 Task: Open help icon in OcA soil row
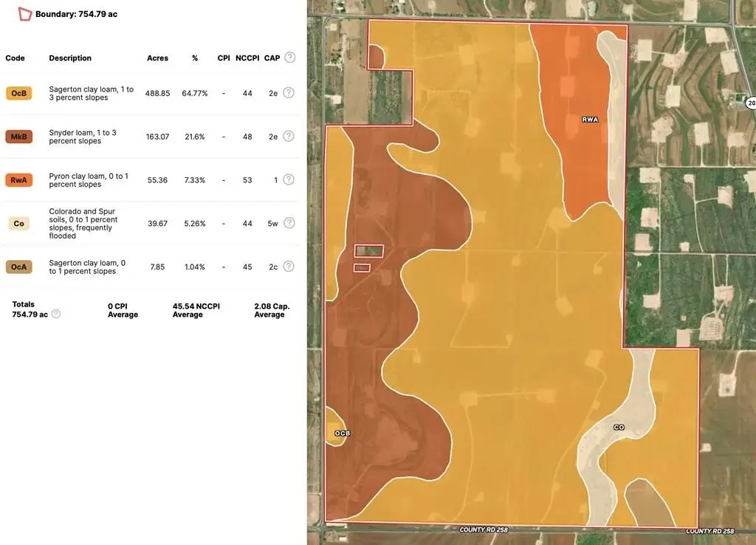click(289, 267)
